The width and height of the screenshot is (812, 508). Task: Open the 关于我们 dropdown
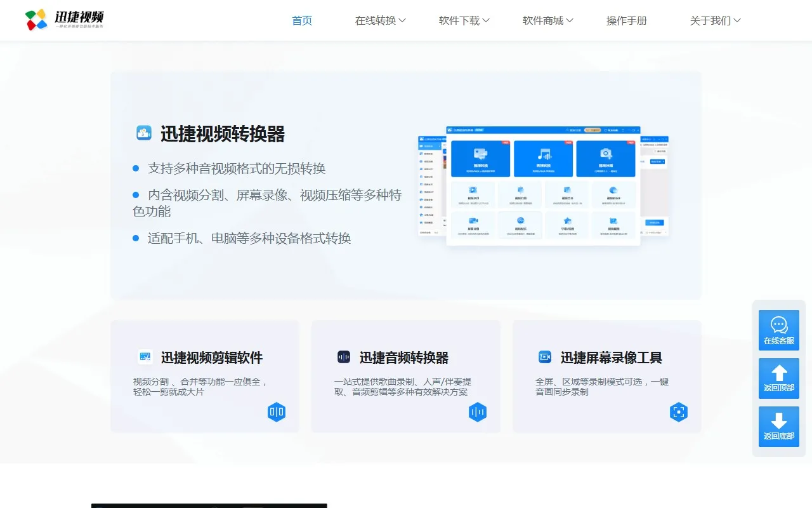[x=715, y=20]
